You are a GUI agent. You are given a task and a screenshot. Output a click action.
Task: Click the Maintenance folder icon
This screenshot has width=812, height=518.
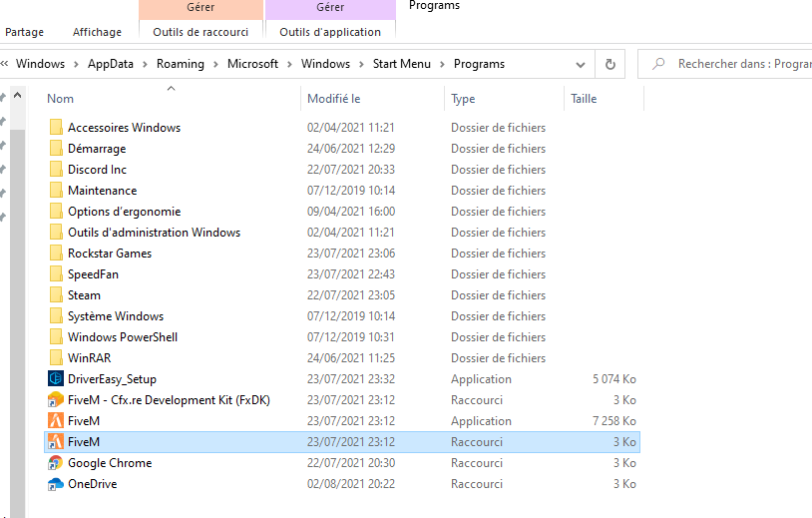tap(56, 191)
